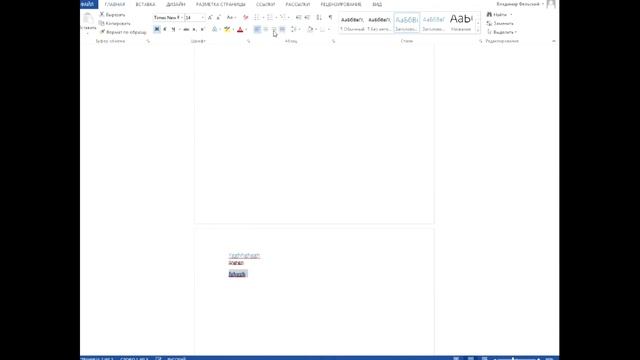Open the РЕЦЕНЗИРОВАНИЕ ribbon tab
The image size is (640, 360).
coord(341,4)
